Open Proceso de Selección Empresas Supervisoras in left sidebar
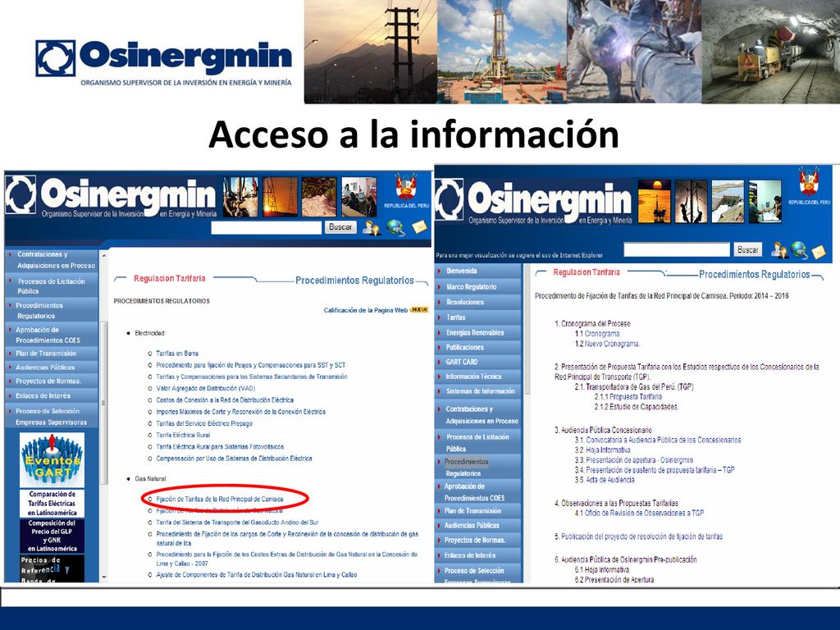This screenshot has width=840, height=630. [x=52, y=417]
